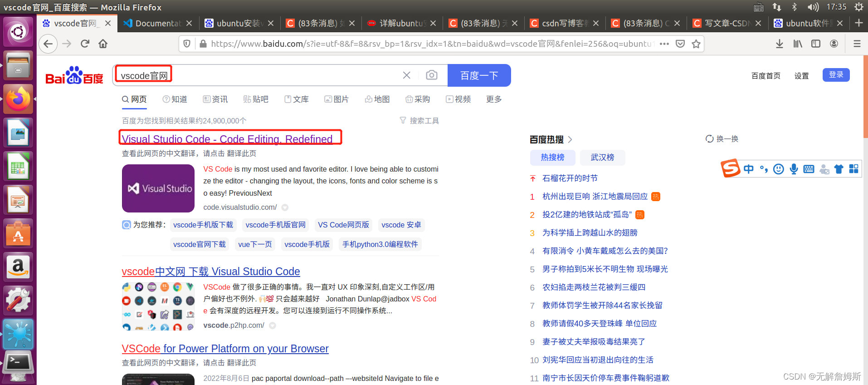Click the 登录 login button
The width and height of the screenshot is (868, 385).
click(836, 75)
